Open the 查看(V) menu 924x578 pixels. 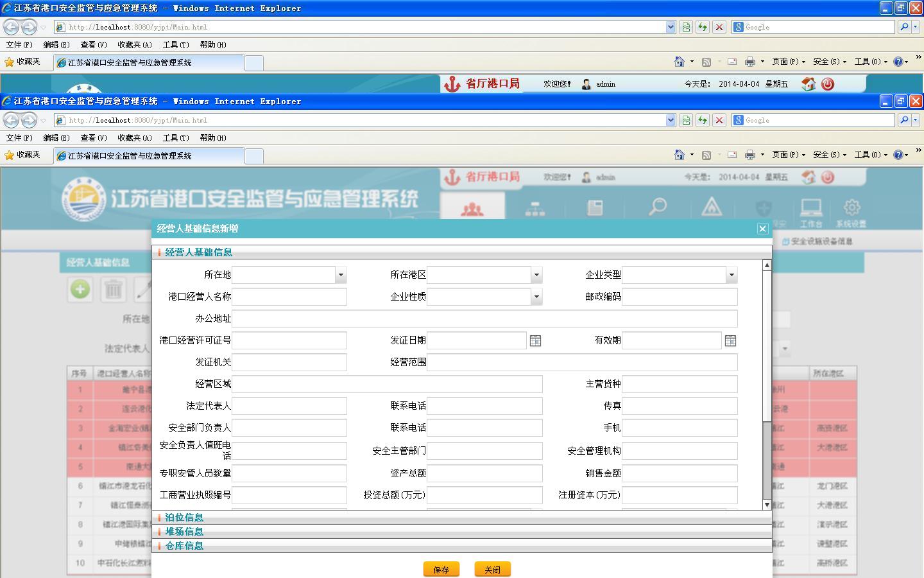(93, 138)
